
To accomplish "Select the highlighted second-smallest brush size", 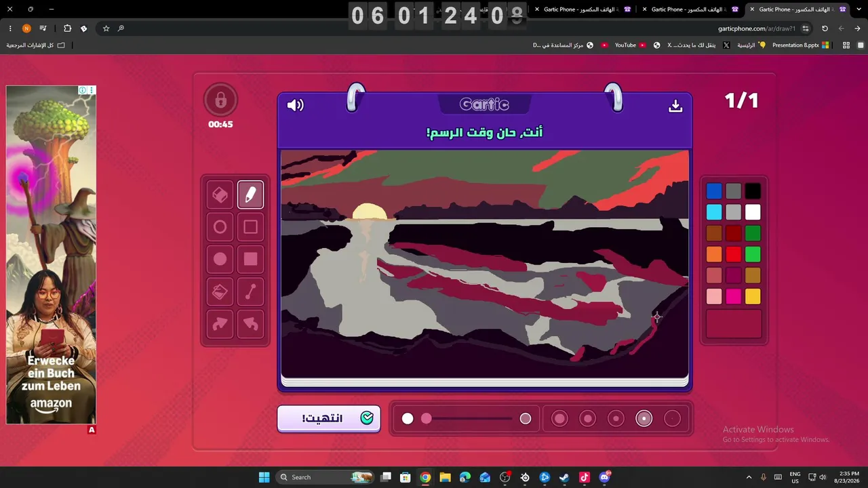I will click(x=644, y=419).
